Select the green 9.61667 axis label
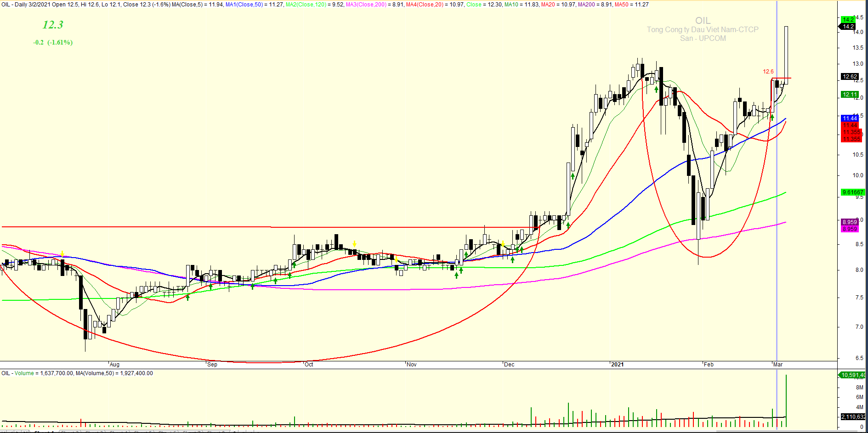 pos(852,192)
